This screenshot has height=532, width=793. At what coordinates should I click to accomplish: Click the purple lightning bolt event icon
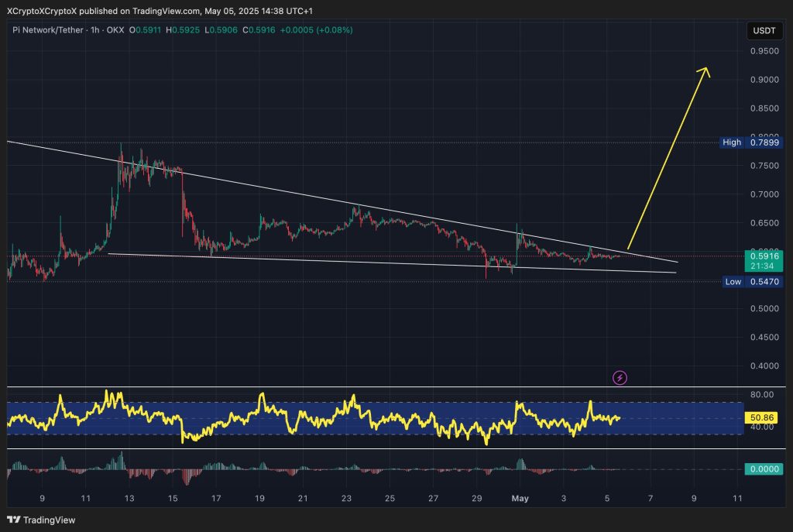620,378
